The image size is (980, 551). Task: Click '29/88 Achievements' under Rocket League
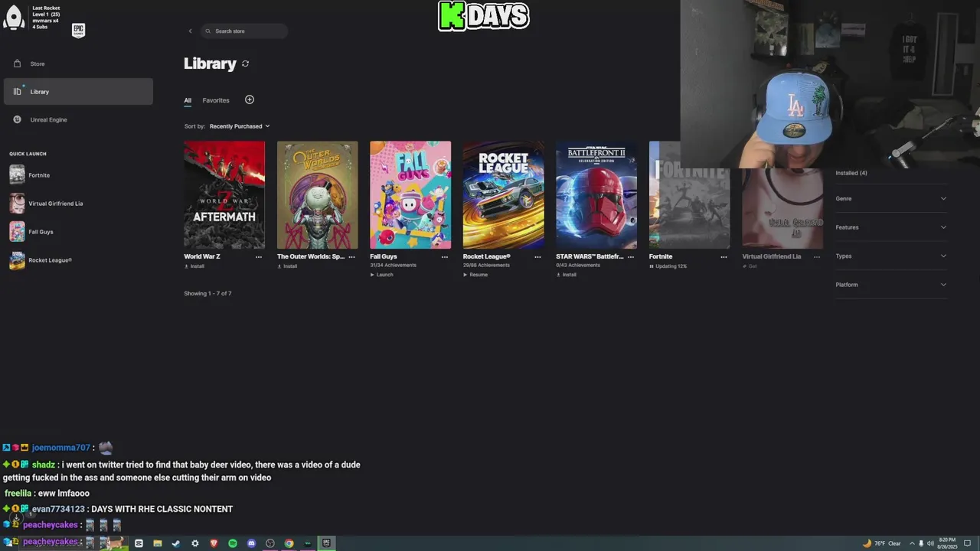[486, 266]
